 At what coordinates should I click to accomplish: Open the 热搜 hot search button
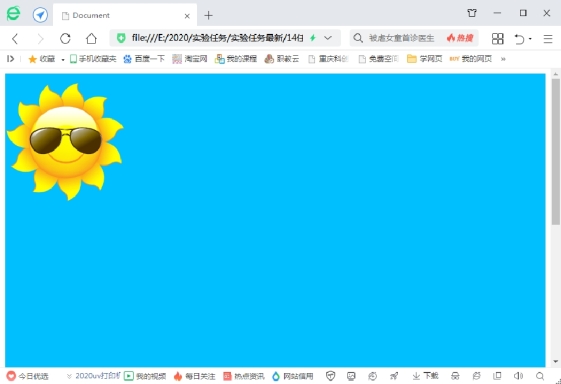[x=460, y=38]
